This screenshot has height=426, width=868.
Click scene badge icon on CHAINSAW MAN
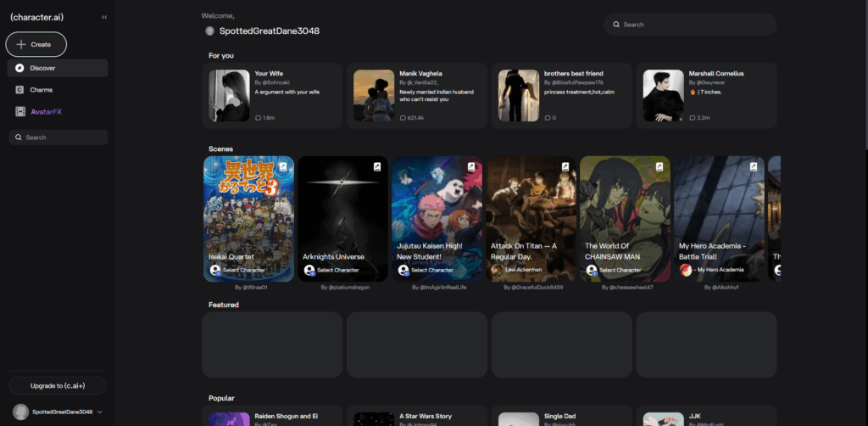click(x=659, y=166)
